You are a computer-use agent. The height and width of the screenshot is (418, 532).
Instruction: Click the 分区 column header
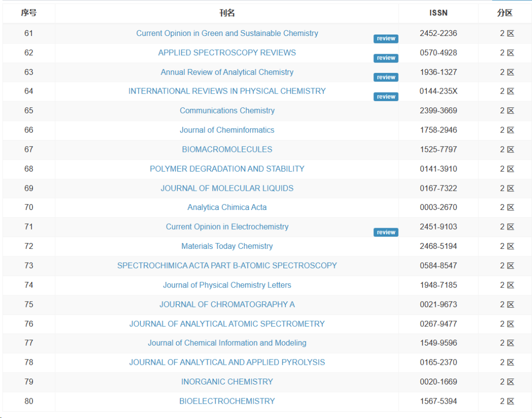pos(505,13)
